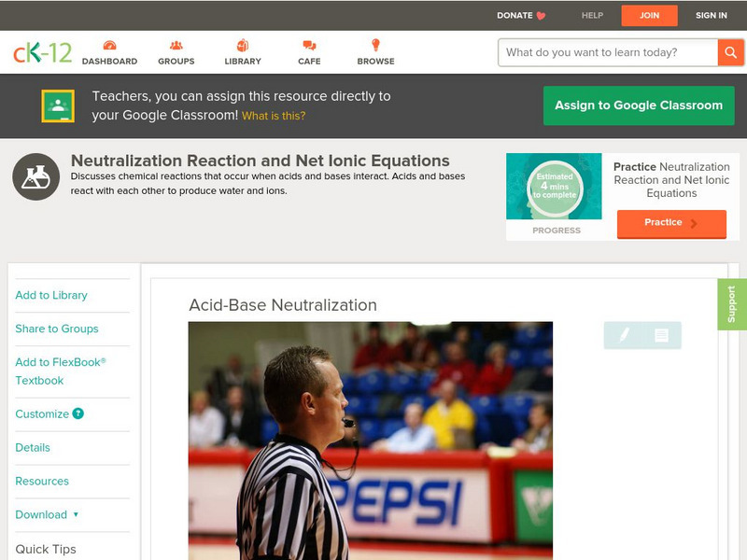Select the highlighter pen tool icon
The width and height of the screenshot is (747, 560).
[x=624, y=335]
